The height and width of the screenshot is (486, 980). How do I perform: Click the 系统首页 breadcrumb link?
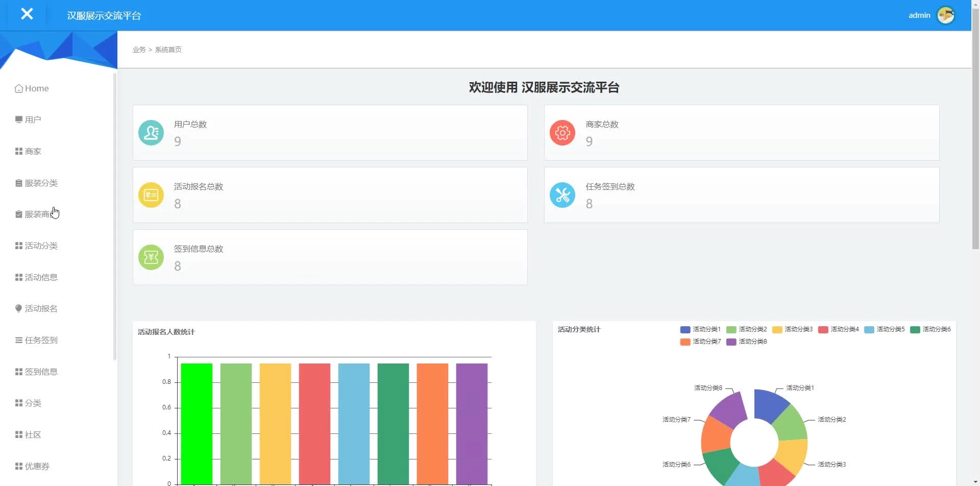pyautogui.click(x=168, y=50)
